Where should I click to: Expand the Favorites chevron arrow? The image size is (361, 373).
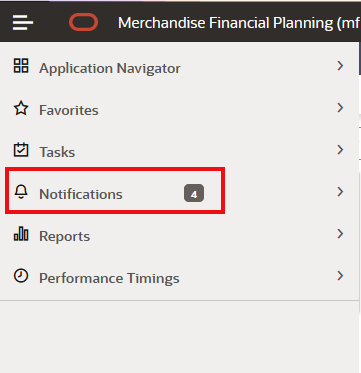coord(340,108)
